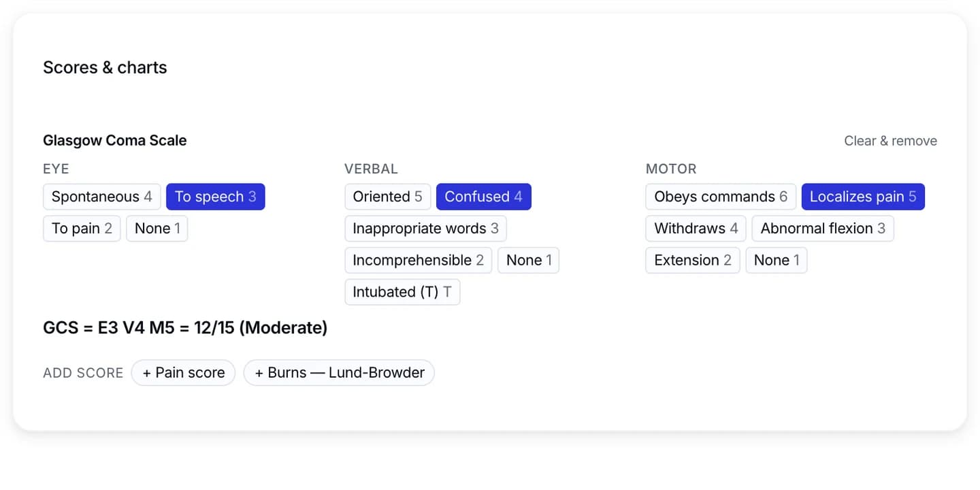
Task: Choose Abnormal flexion 3
Action: [x=823, y=229]
